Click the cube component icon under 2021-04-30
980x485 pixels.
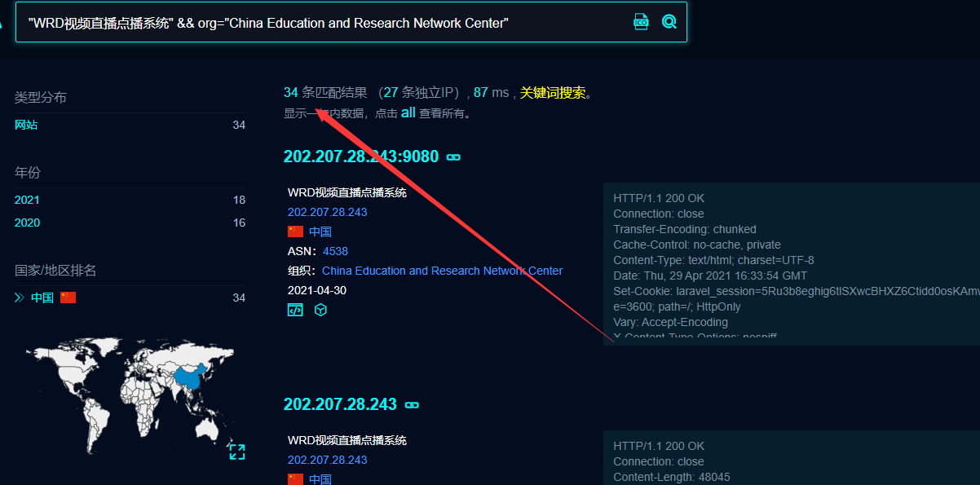pyautogui.click(x=320, y=310)
